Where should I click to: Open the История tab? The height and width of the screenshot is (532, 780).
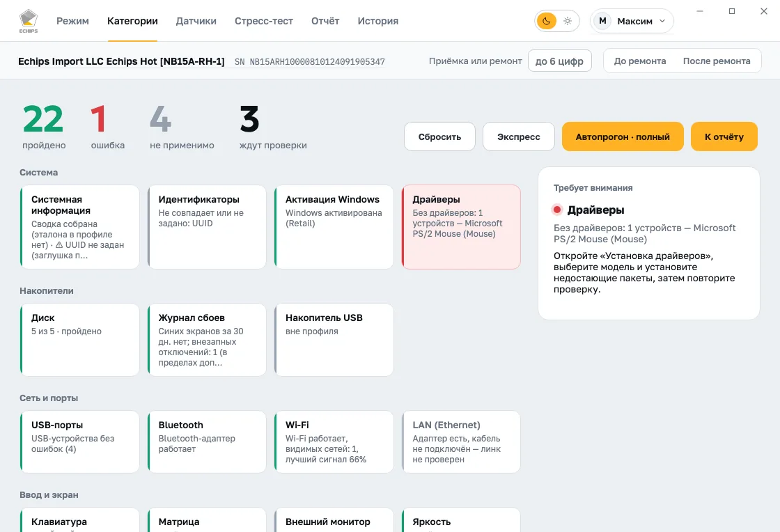378,21
